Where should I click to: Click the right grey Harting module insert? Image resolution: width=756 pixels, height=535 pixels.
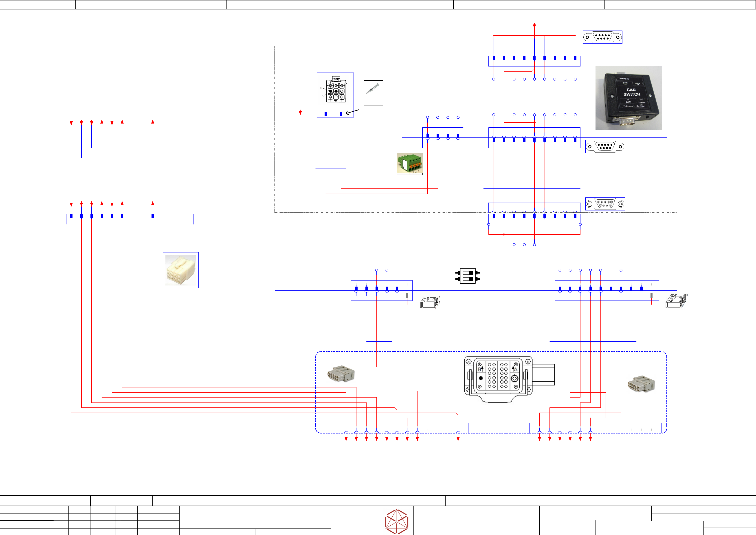coord(641,384)
